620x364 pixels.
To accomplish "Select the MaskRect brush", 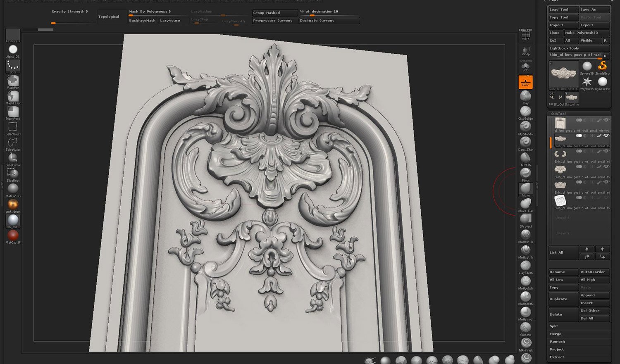I will click(13, 112).
